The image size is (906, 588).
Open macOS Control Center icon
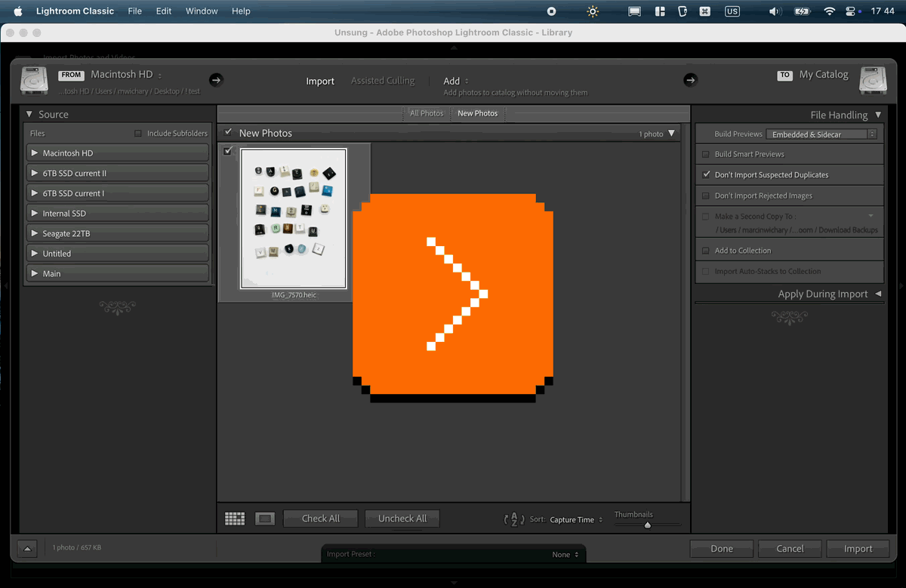[852, 11]
